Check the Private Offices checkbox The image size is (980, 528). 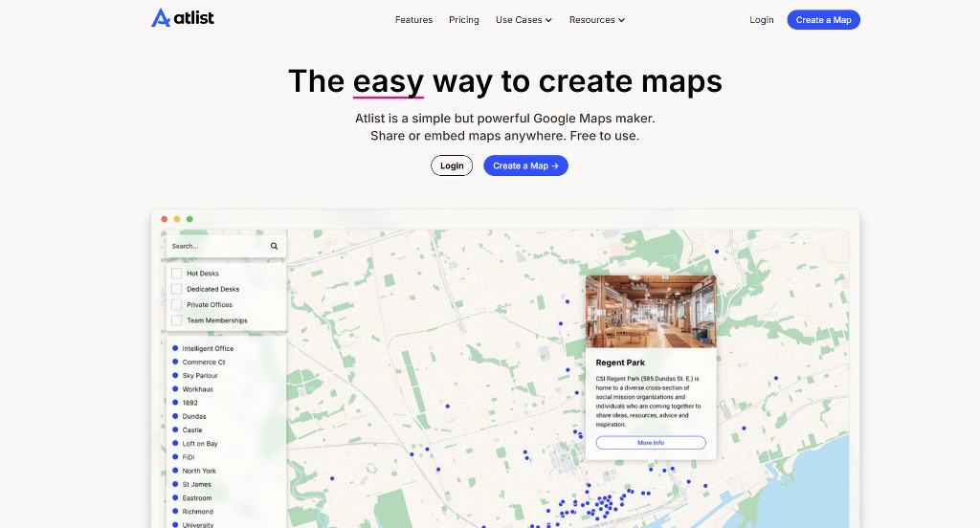click(177, 304)
